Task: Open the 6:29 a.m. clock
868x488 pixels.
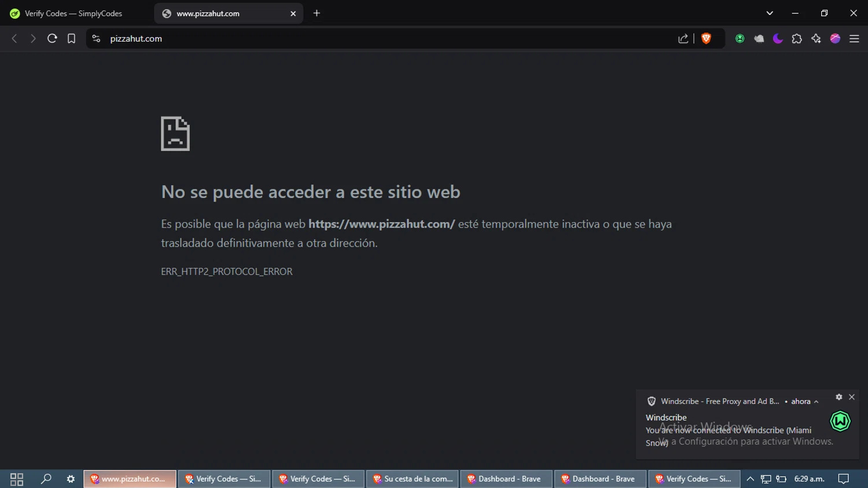Action: coord(809,479)
